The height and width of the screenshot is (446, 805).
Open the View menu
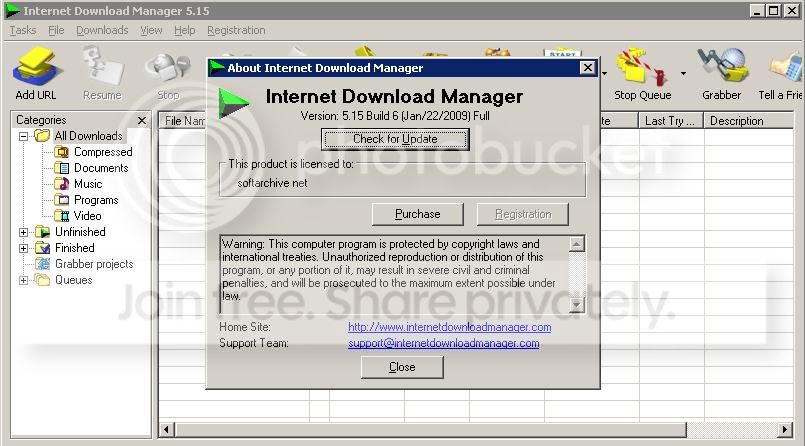click(151, 30)
